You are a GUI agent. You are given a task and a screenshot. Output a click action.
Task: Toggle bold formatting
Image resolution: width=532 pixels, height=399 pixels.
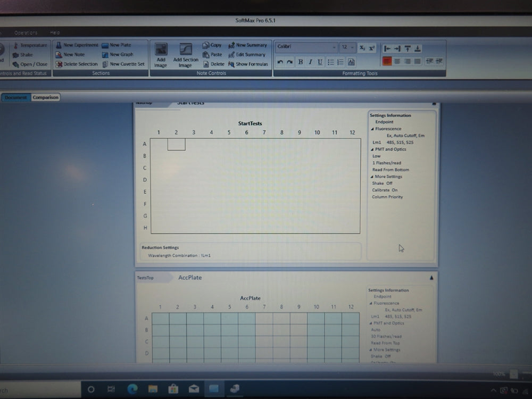point(300,62)
